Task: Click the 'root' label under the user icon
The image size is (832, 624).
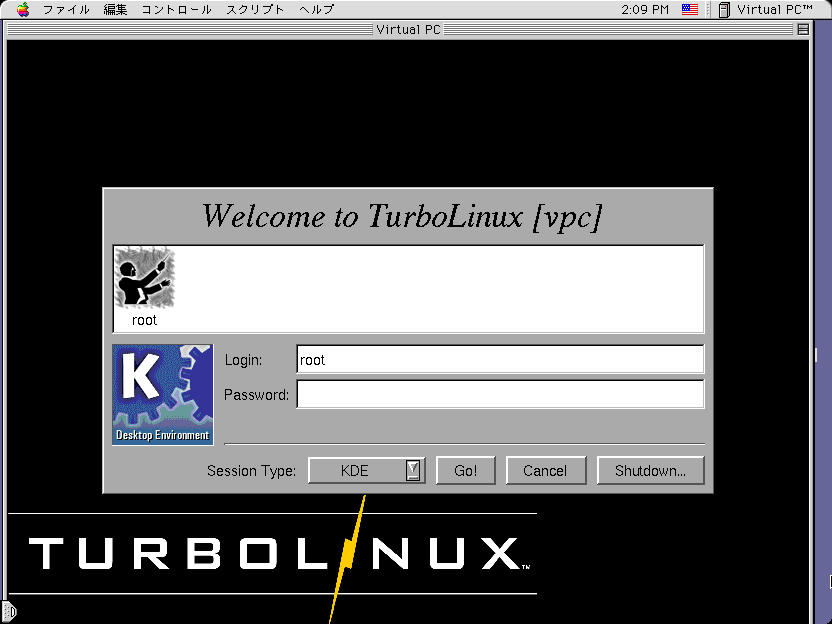Action: pos(144,320)
